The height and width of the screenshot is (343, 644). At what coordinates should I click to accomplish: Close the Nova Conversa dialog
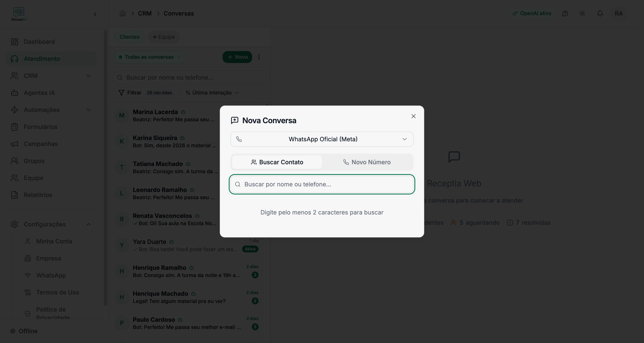414,116
